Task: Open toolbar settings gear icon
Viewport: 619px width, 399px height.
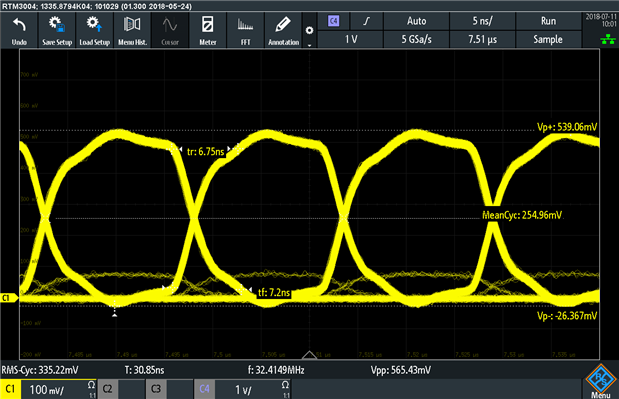Action: 310,30
